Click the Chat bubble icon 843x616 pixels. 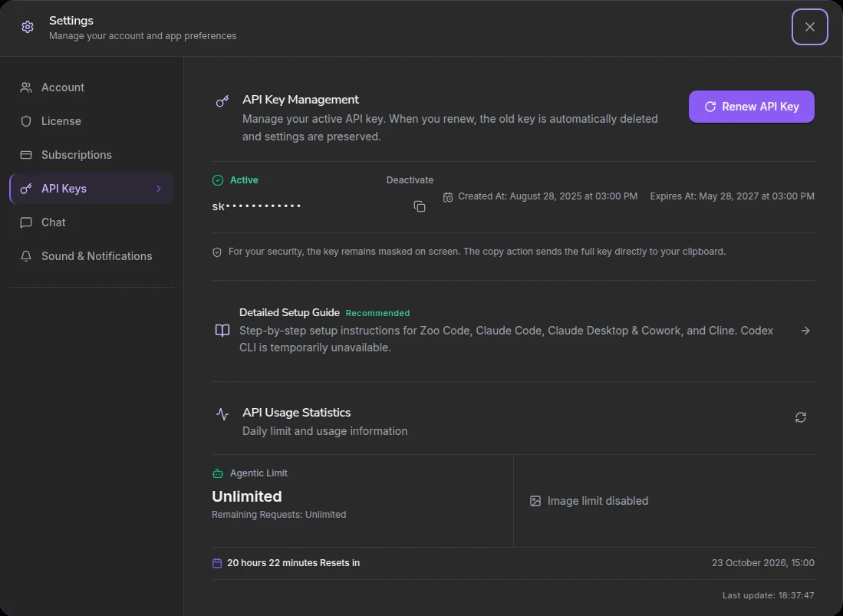click(26, 222)
